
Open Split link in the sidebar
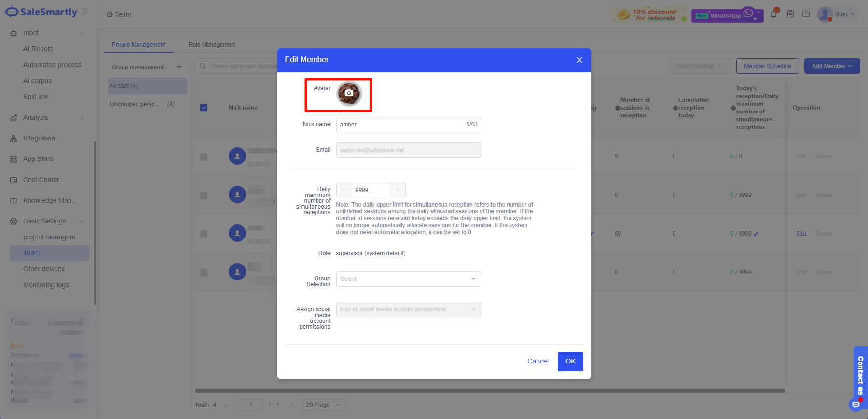(x=36, y=97)
